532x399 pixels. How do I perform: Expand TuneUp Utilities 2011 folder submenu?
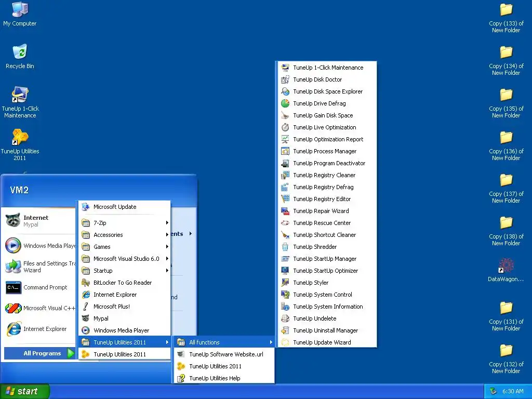click(x=125, y=342)
